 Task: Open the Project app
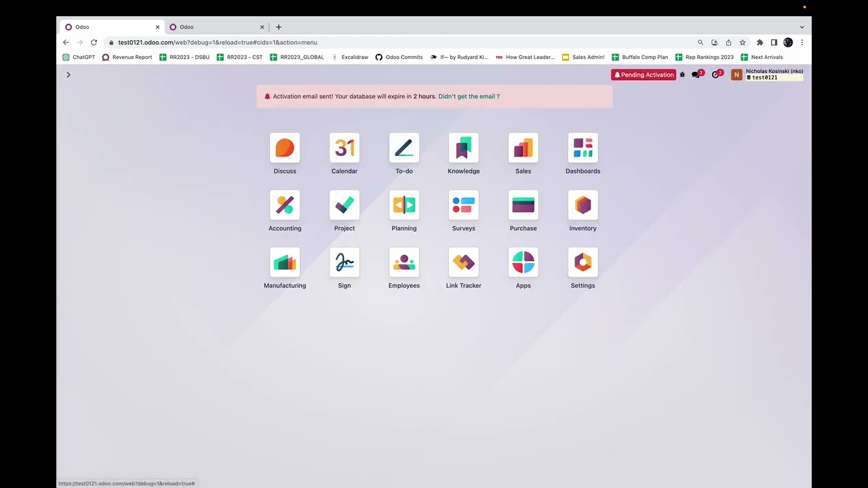pyautogui.click(x=344, y=205)
